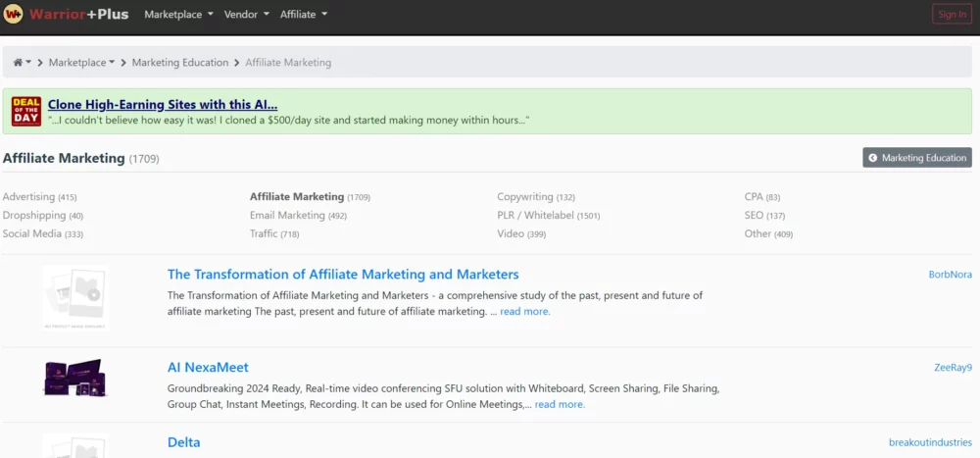The height and width of the screenshot is (458, 980).
Task: Select the CPA category
Action: tap(761, 196)
